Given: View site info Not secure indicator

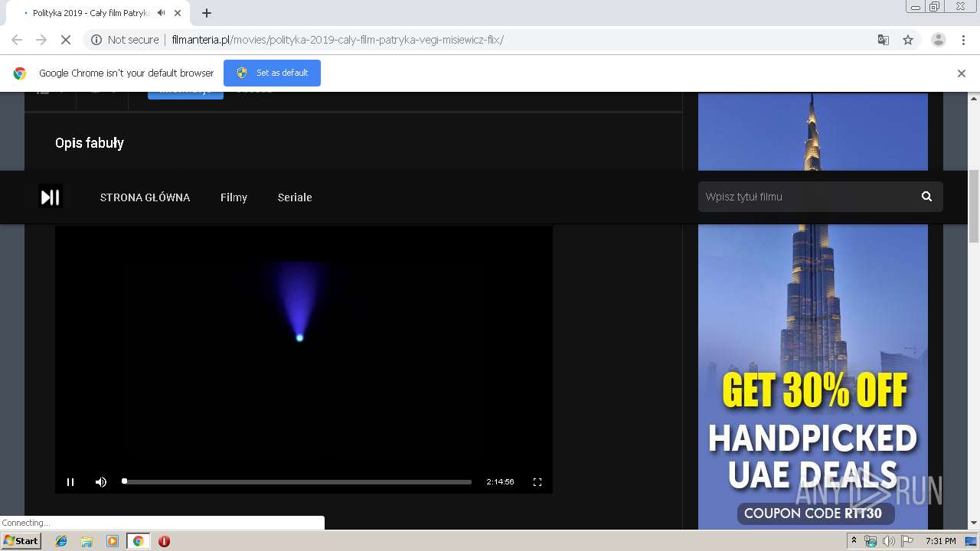Looking at the screenshot, I should click(x=125, y=40).
